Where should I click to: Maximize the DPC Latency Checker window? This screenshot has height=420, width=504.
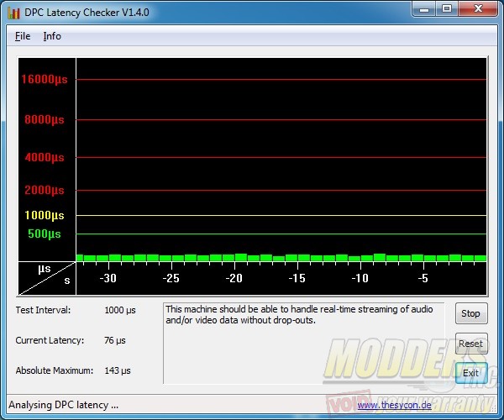(x=446, y=10)
